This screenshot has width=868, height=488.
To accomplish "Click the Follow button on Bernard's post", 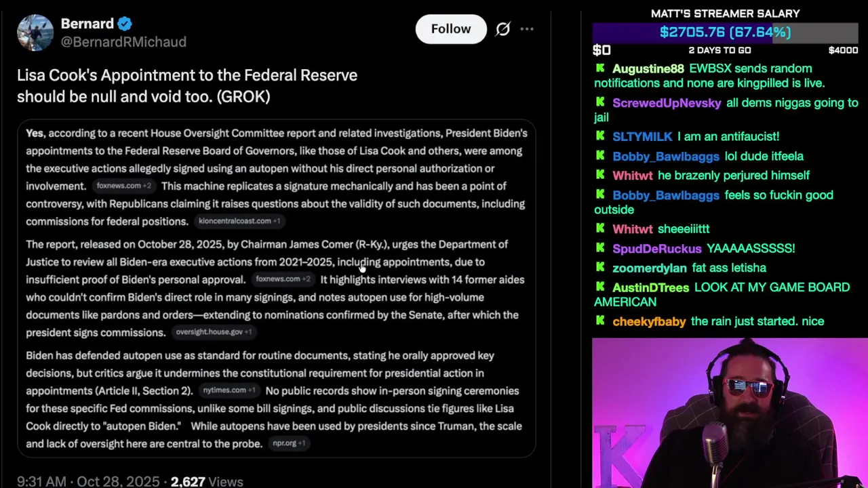I will point(451,29).
